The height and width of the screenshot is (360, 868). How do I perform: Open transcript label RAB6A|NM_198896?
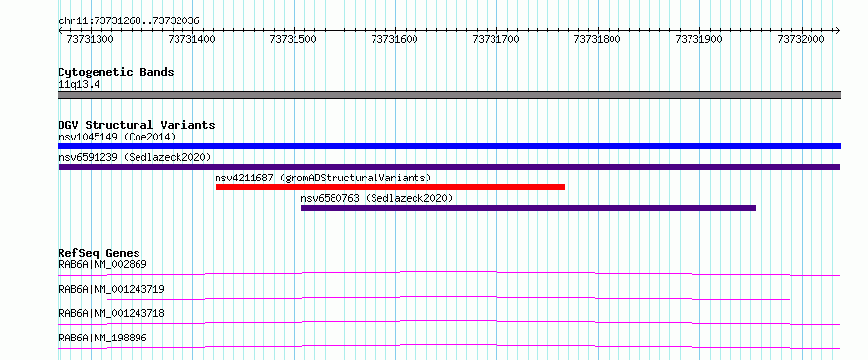tap(102, 338)
